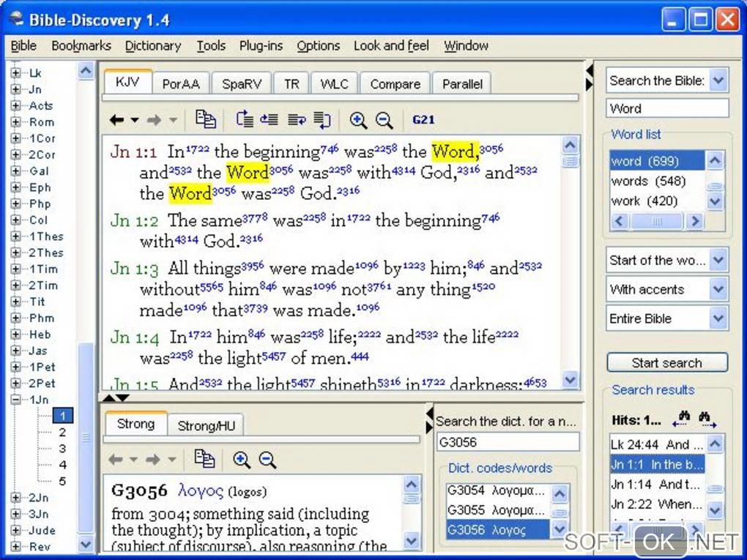Image resolution: width=747 pixels, height=560 pixels.
Task: Click the search word input field
Action: [x=667, y=108]
